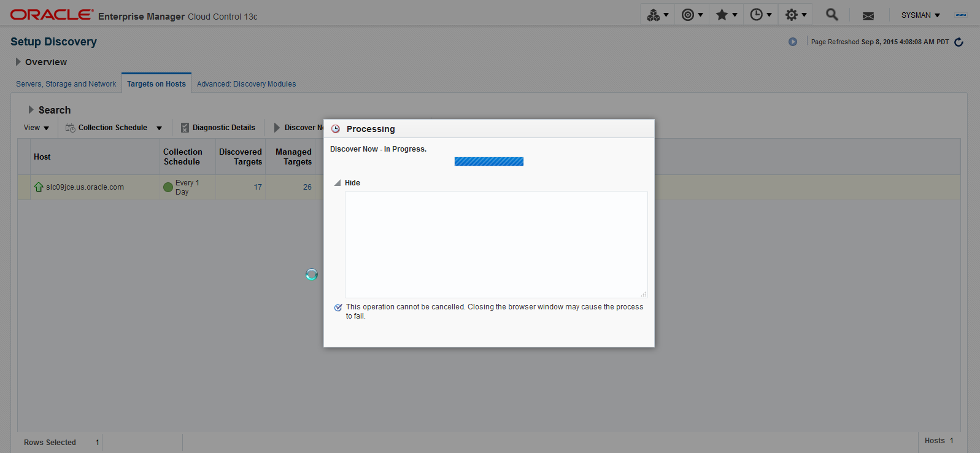Click the Collection Schedule column header
Viewport: 980px width, 453px height.
point(188,157)
